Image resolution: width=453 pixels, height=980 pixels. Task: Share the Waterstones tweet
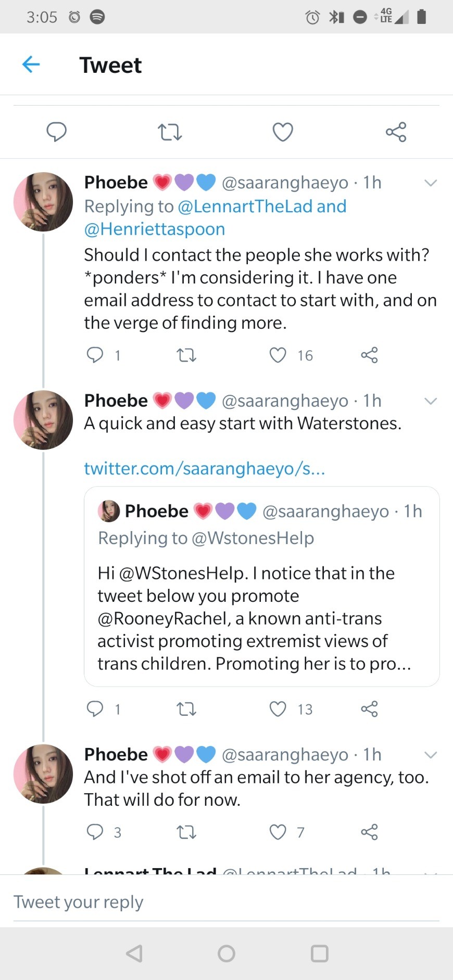(369, 709)
